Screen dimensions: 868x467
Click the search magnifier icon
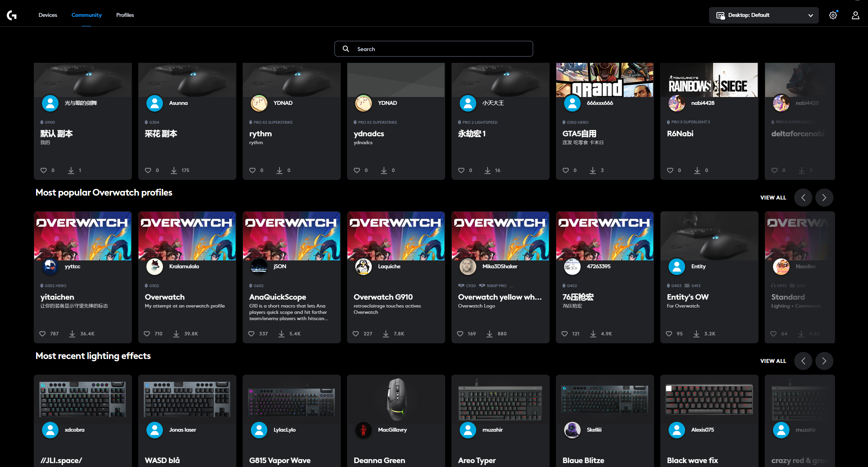[346, 49]
